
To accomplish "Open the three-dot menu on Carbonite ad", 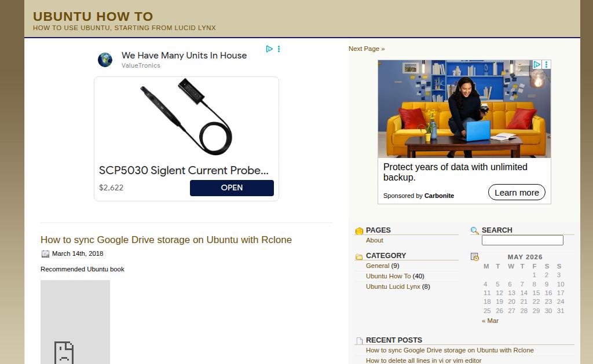I will (x=546, y=65).
